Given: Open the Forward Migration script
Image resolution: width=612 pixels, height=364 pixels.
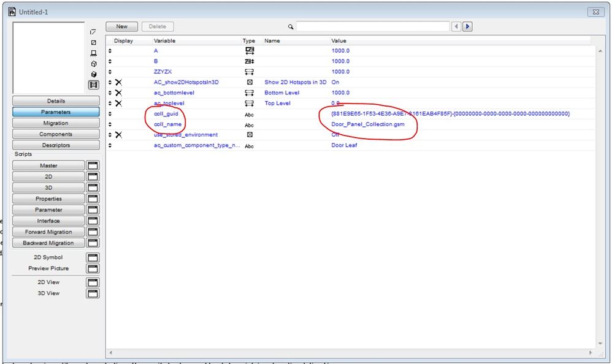Looking at the screenshot, I should pos(48,232).
